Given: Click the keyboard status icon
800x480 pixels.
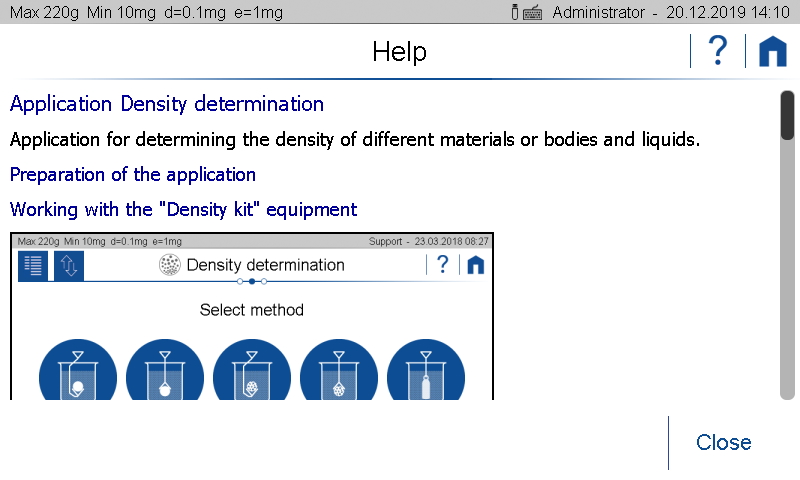Looking at the screenshot, I should click(x=532, y=13).
